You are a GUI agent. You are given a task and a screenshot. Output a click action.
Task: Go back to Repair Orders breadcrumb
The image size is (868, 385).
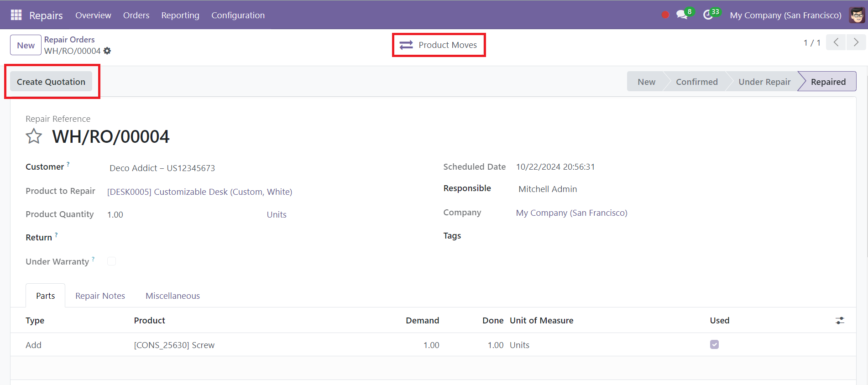pos(69,40)
